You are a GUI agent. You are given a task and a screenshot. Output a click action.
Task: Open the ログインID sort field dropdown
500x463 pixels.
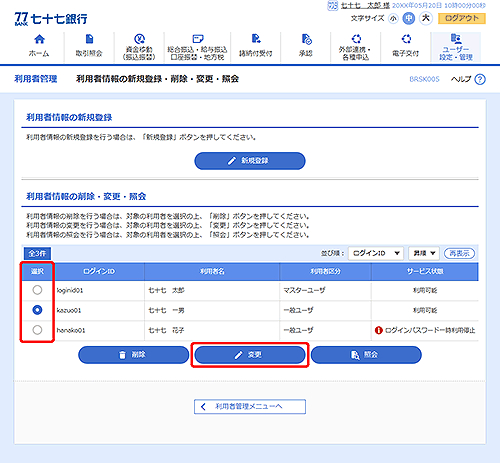[376, 254]
